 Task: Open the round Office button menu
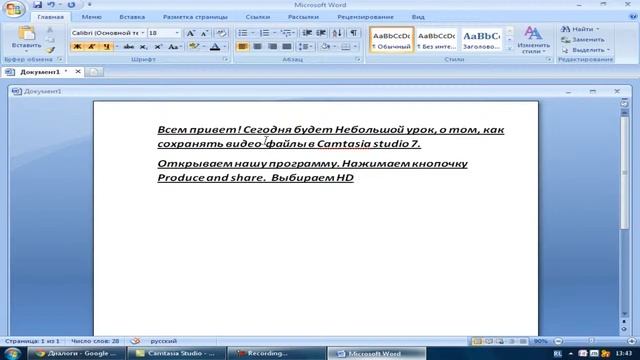coord(13,9)
